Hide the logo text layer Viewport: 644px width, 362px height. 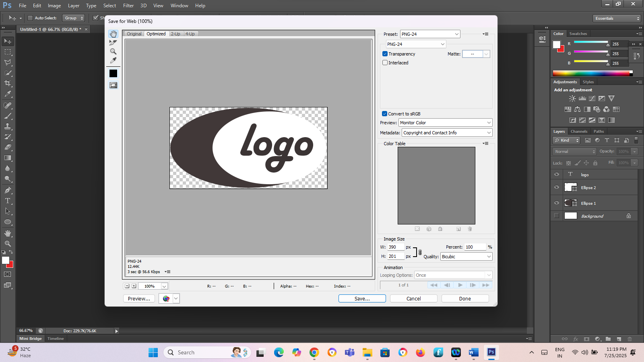(x=557, y=175)
